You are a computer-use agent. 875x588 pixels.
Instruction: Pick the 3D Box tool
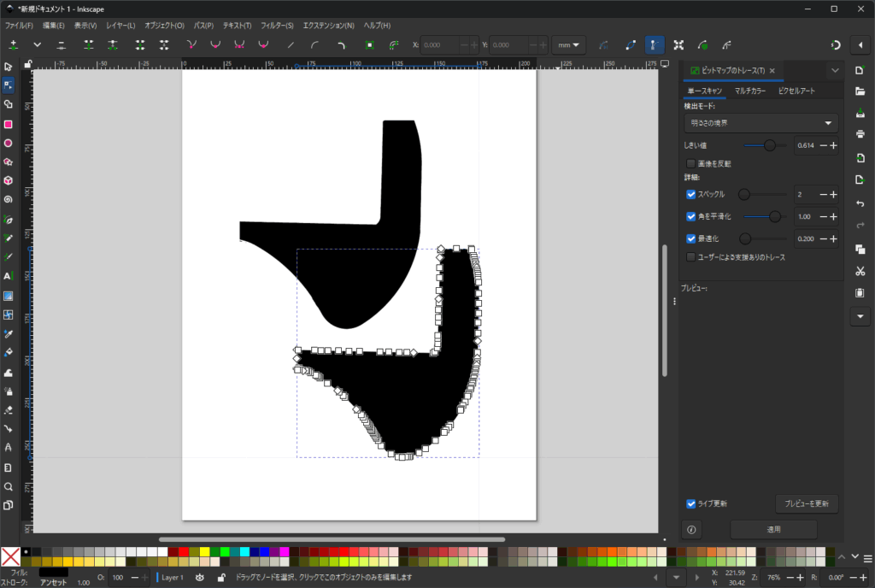pyautogui.click(x=9, y=180)
